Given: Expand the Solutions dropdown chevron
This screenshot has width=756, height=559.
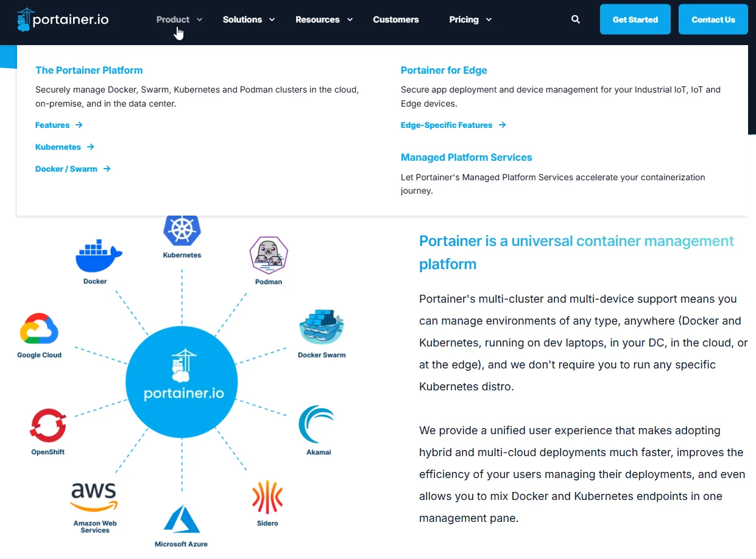Looking at the screenshot, I should (272, 19).
